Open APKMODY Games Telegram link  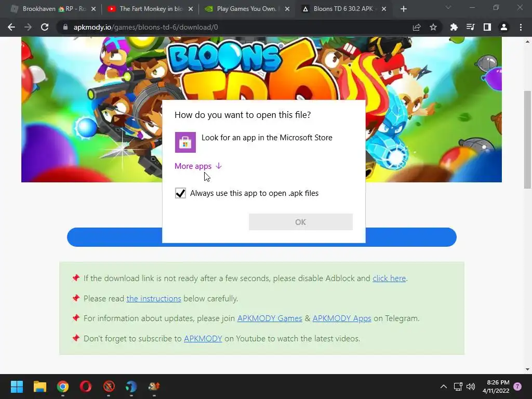point(270,318)
